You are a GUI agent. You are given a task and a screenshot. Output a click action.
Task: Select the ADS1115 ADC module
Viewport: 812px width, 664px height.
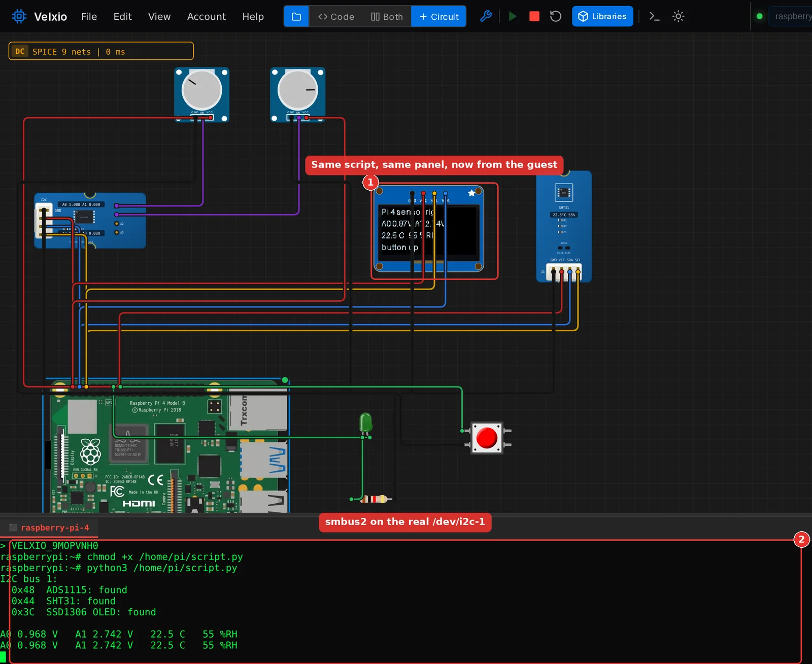pos(90,220)
